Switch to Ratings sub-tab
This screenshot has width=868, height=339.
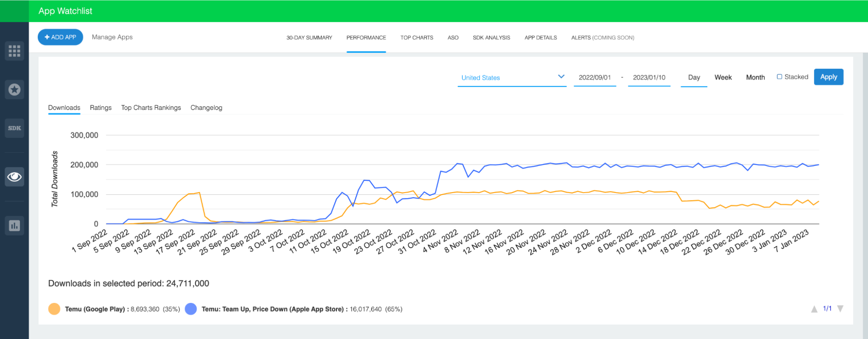pyautogui.click(x=101, y=108)
